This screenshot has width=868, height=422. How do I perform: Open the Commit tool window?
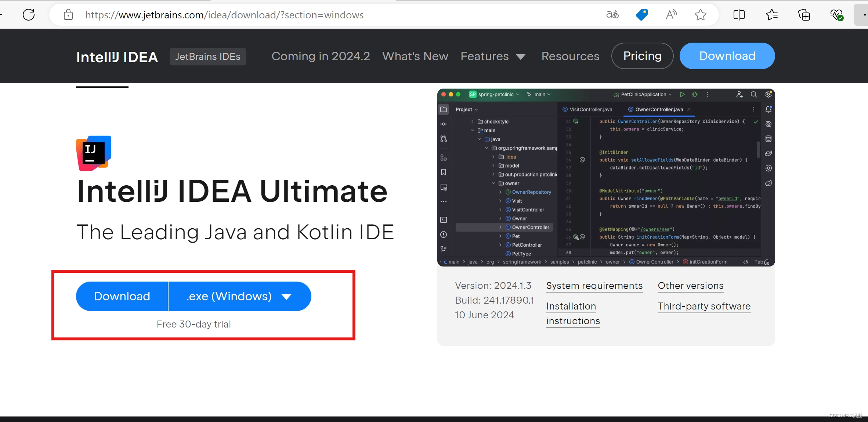click(x=443, y=124)
